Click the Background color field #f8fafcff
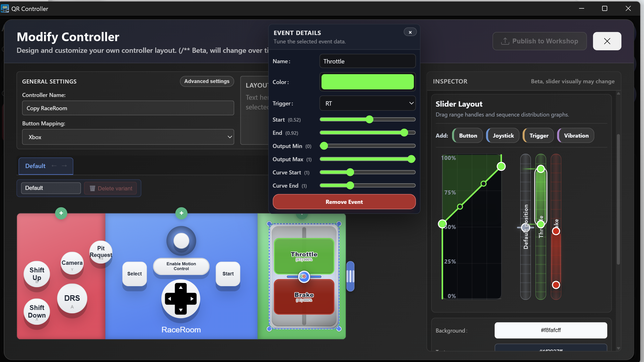The image size is (644, 362). [x=551, y=330]
